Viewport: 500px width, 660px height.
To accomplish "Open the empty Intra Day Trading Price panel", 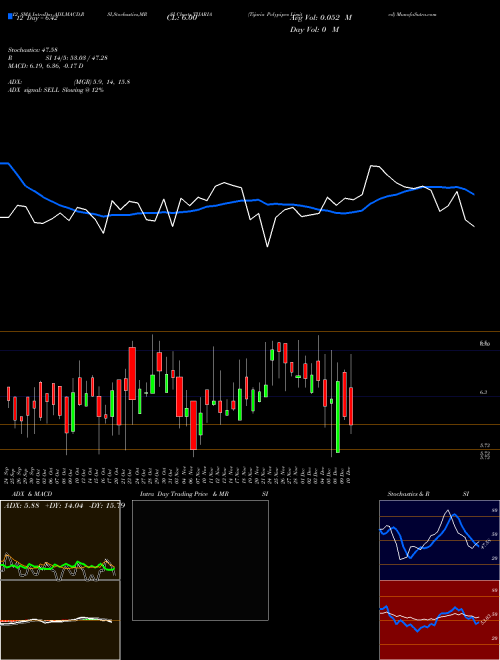I will (x=200, y=560).
